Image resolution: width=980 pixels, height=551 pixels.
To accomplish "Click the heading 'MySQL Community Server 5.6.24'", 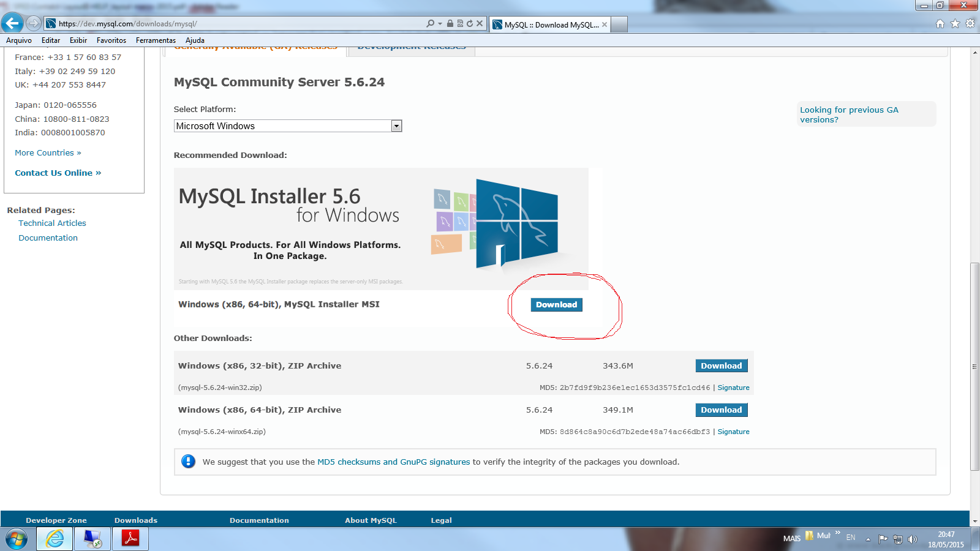I will tap(279, 83).
